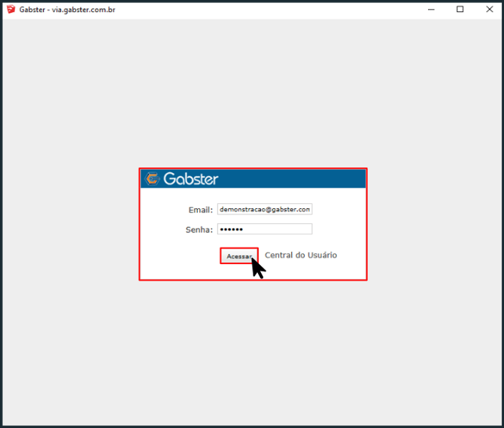Screen dimensions: 504x428
Task: Click the orange Gabster logo emblem
Action: click(152, 179)
